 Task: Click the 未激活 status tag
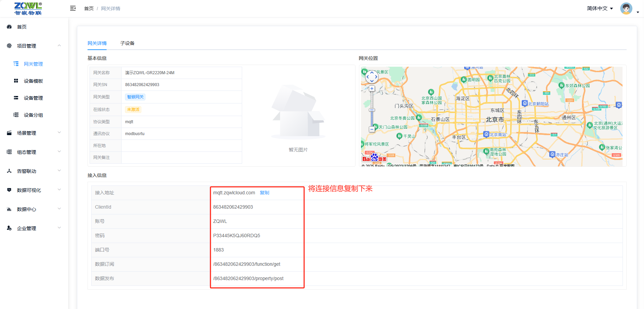[x=133, y=110]
